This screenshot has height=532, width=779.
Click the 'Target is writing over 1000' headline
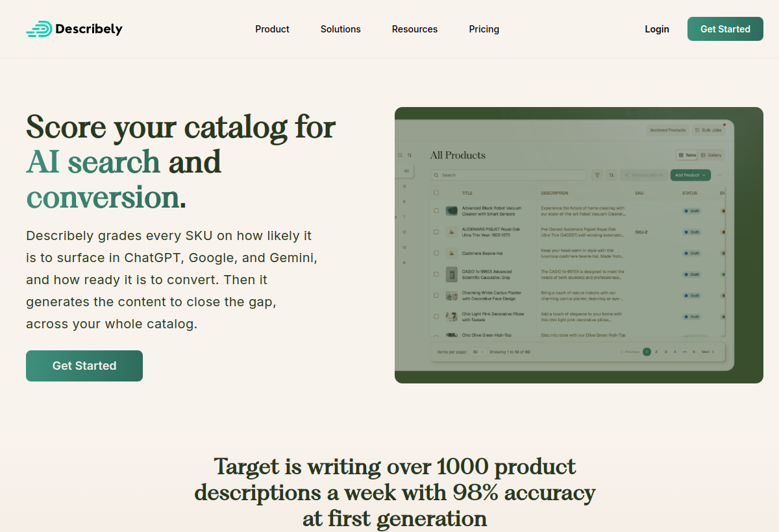coord(395,493)
